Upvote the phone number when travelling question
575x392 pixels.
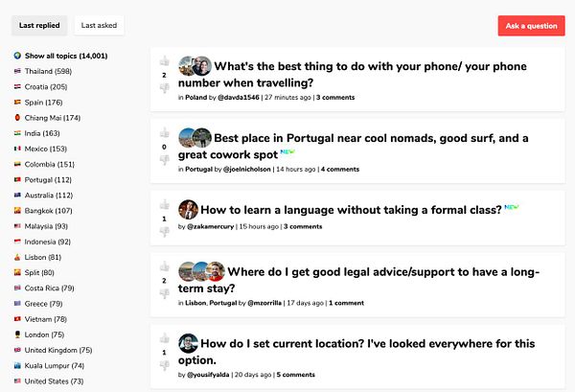pos(164,61)
